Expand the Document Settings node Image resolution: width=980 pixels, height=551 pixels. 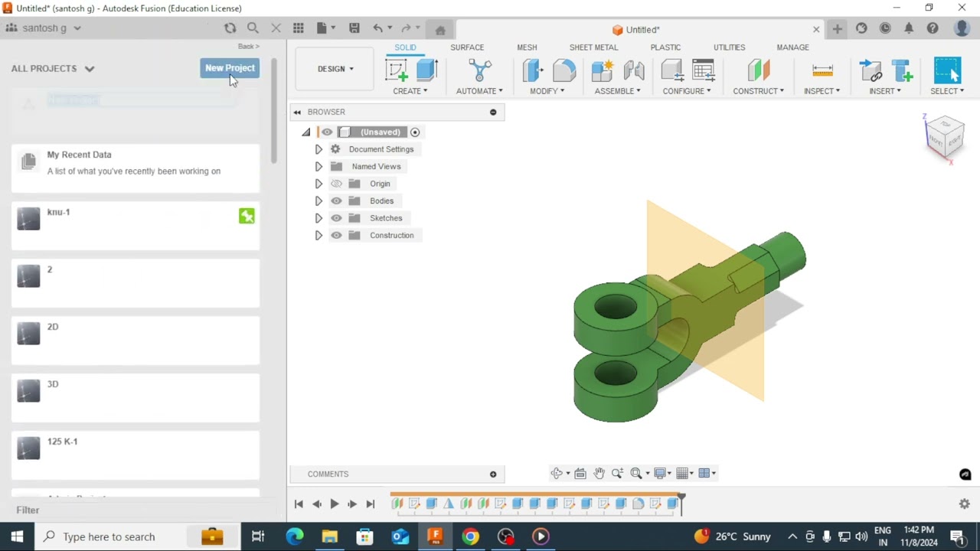318,149
